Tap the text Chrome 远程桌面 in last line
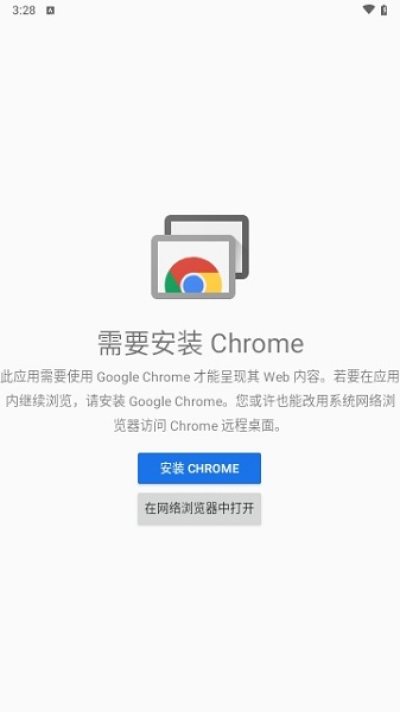The width and height of the screenshot is (400, 712). (x=222, y=425)
